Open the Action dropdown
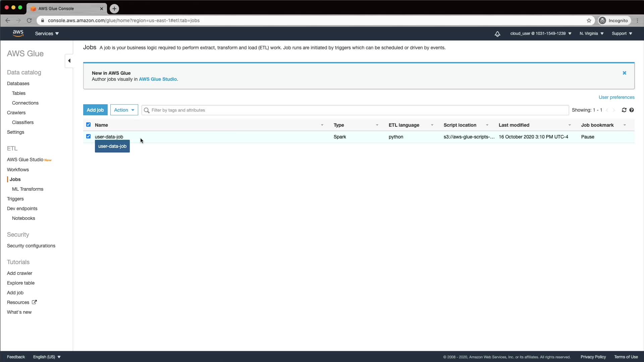 pyautogui.click(x=124, y=110)
